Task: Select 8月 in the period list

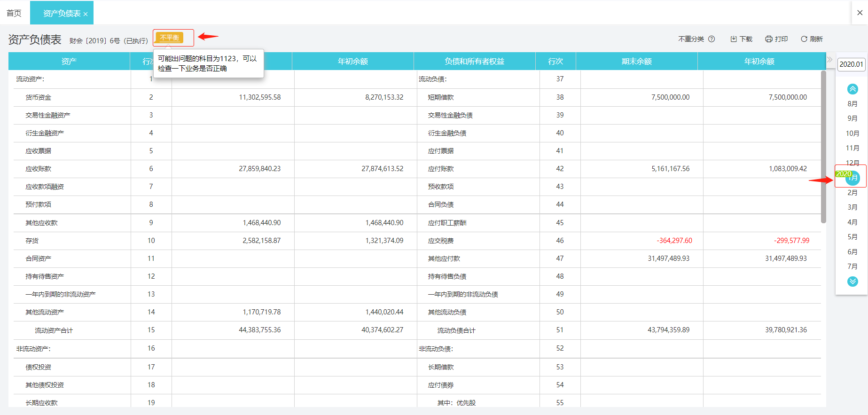Action: tap(852, 104)
